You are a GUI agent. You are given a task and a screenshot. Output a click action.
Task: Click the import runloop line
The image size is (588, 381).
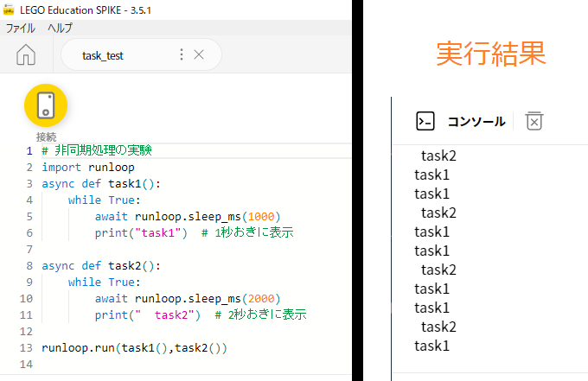point(88,167)
